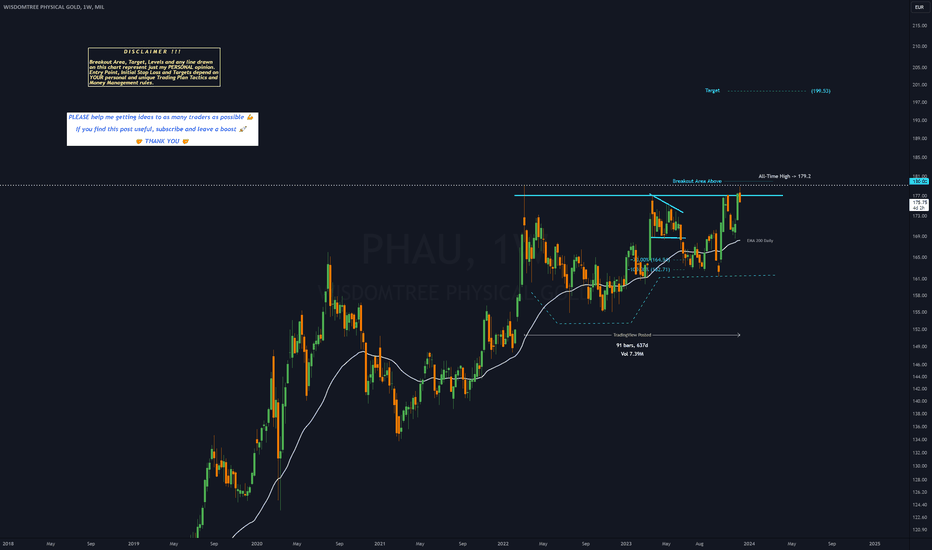Click the 149.00 price axis label

click(x=920, y=346)
